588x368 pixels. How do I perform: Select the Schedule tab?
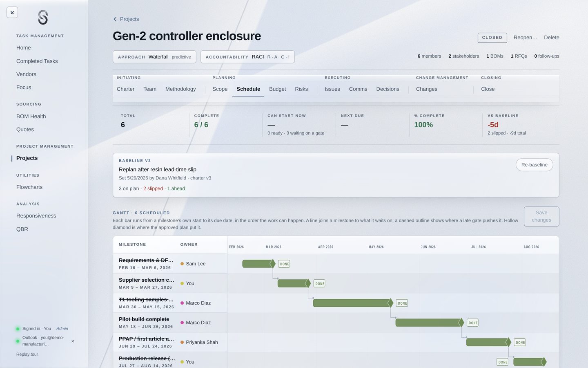point(248,89)
